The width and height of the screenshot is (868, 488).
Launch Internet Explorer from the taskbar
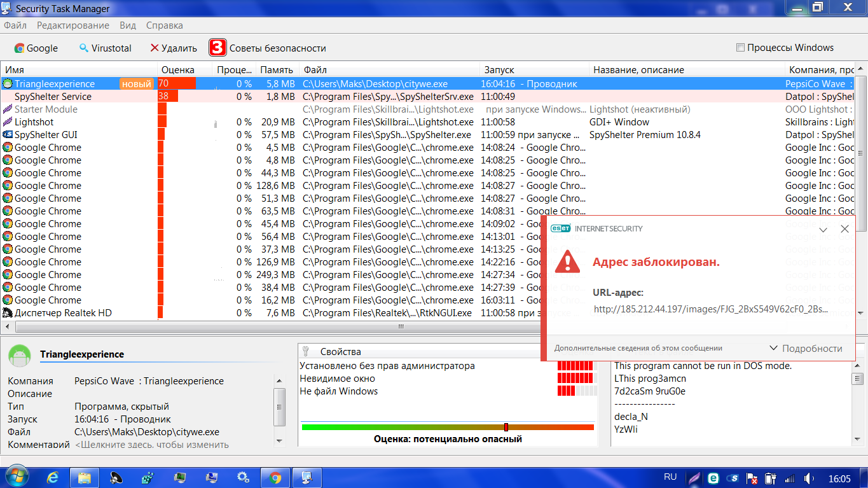click(53, 477)
